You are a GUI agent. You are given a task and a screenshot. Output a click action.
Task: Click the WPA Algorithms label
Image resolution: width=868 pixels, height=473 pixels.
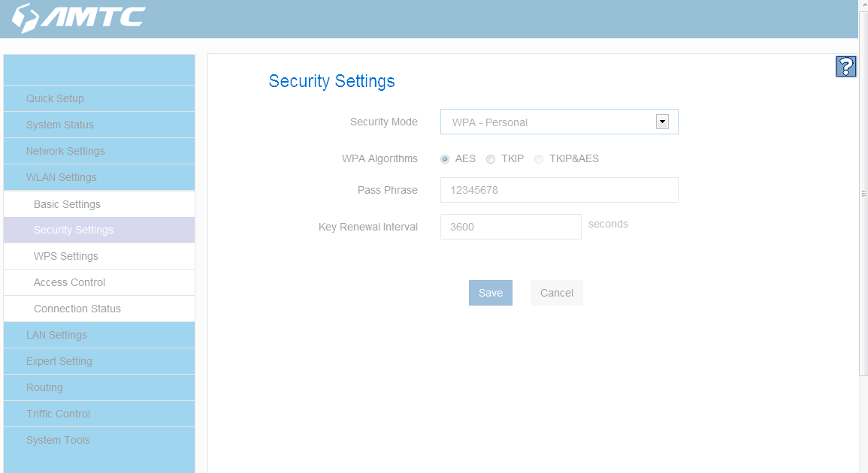(380, 158)
